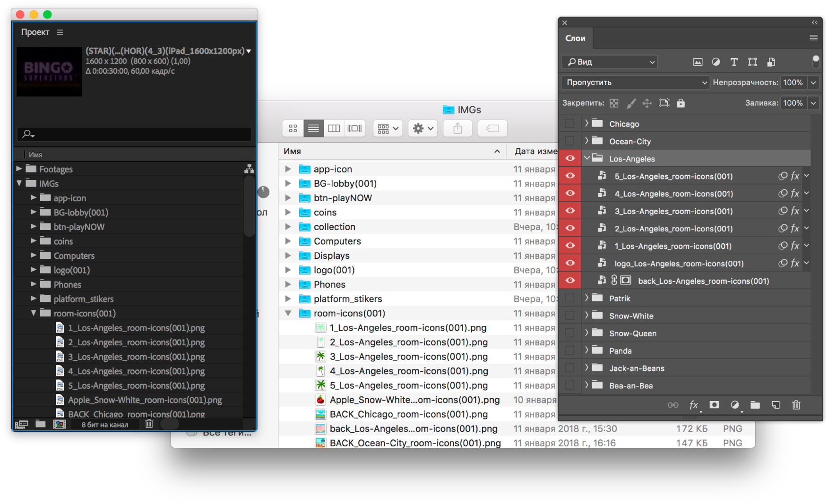
Task: Click Имя column header in Project panel
Action: coord(35,154)
